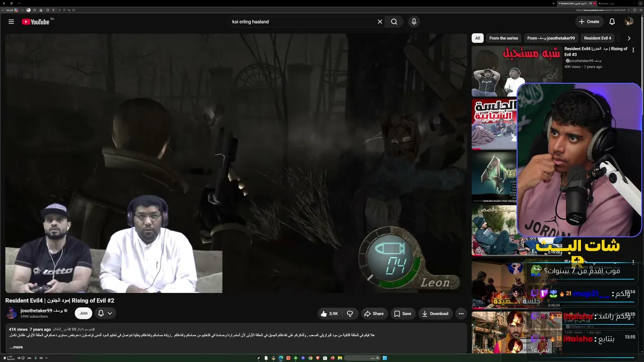Start voice search with the microphone
Screen dimensions: 644x362
tap(414, 22)
